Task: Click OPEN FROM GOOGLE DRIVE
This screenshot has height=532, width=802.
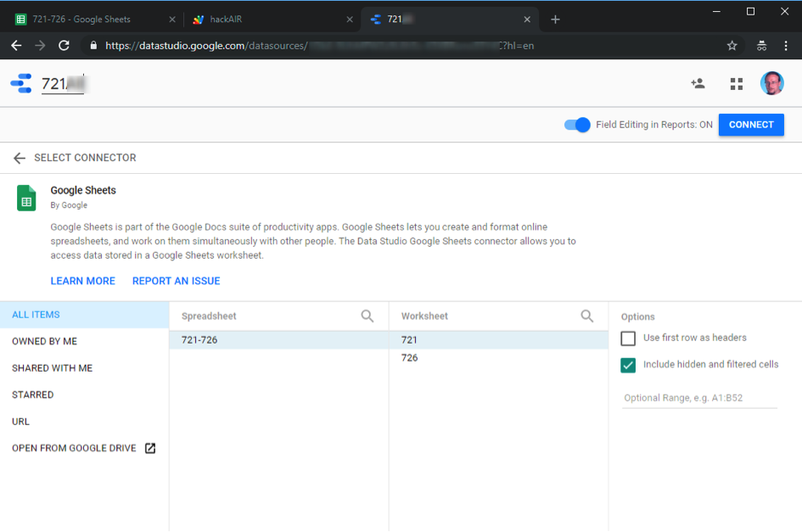Action: click(74, 448)
